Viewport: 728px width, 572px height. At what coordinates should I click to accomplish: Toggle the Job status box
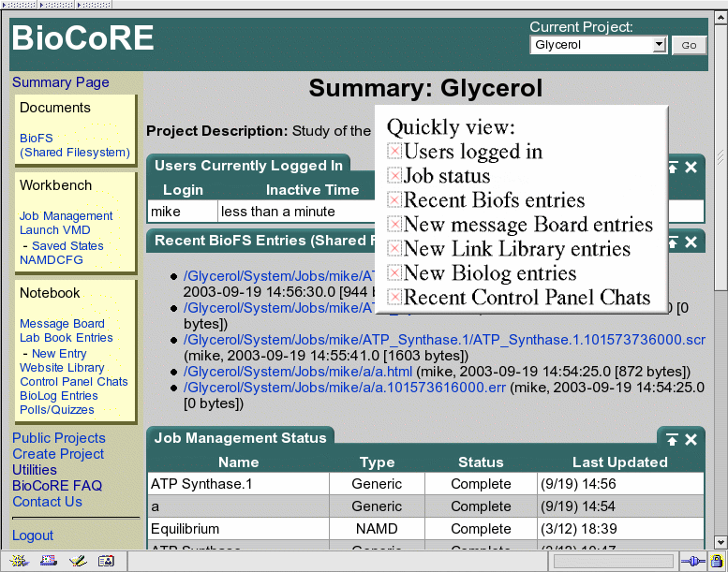(394, 176)
